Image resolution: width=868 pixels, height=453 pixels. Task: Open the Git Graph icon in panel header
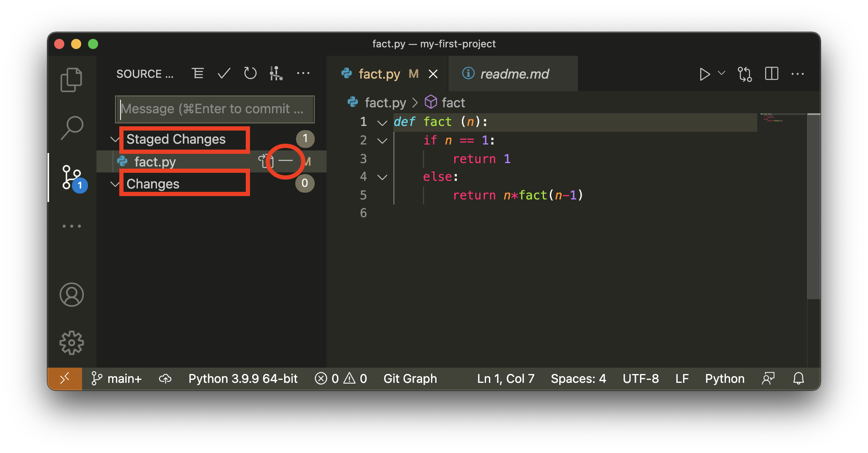pyautogui.click(x=276, y=74)
